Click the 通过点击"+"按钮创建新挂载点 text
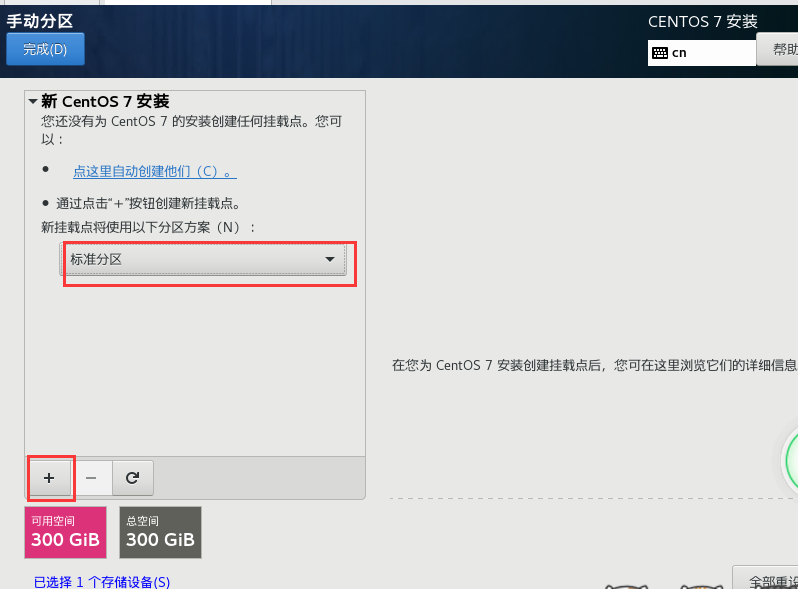The image size is (798, 589). [x=148, y=204]
